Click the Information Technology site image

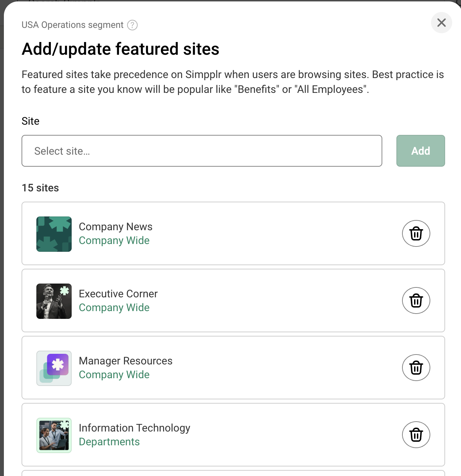click(x=54, y=435)
